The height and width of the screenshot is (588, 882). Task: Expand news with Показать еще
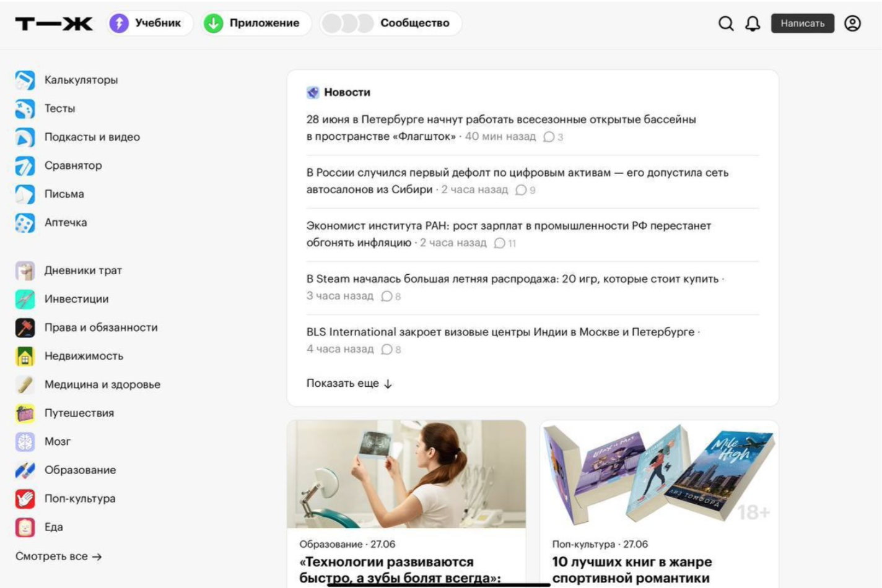pyautogui.click(x=349, y=383)
